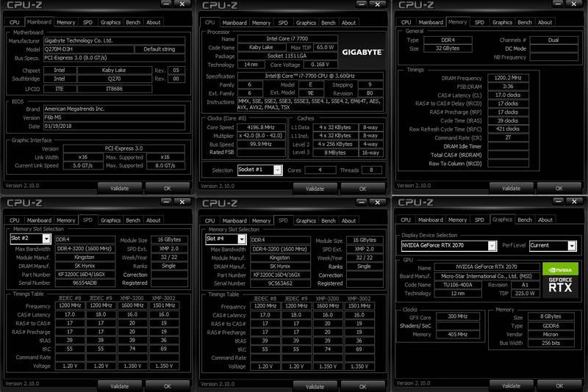Click the GPU memory Type value GDDR6
Screen dimensions: 588x392
click(551, 326)
